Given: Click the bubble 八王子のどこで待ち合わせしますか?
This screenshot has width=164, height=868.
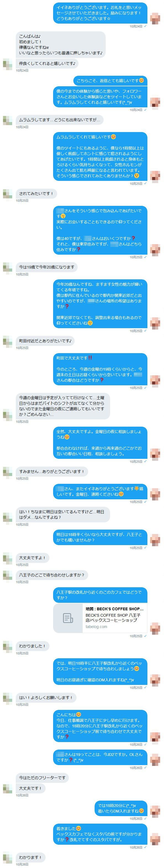Looking at the screenshot, I should tap(52, 575).
